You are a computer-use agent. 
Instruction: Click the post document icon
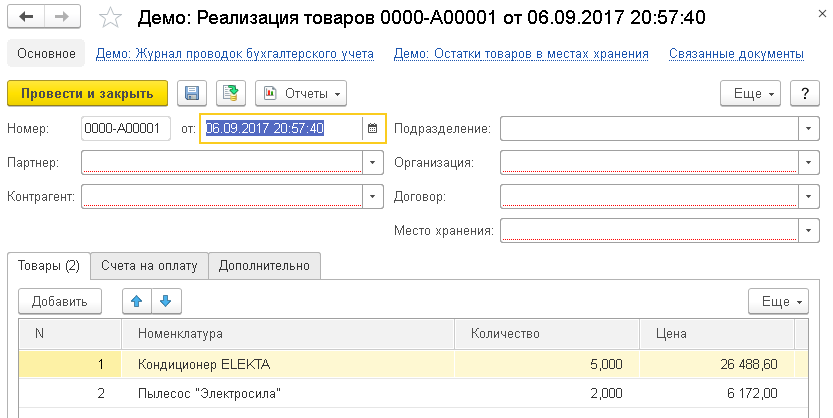pos(230,93)
